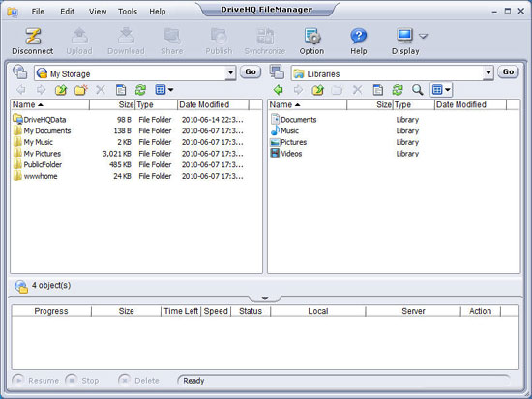Click Go button beside Libraries

508,71
